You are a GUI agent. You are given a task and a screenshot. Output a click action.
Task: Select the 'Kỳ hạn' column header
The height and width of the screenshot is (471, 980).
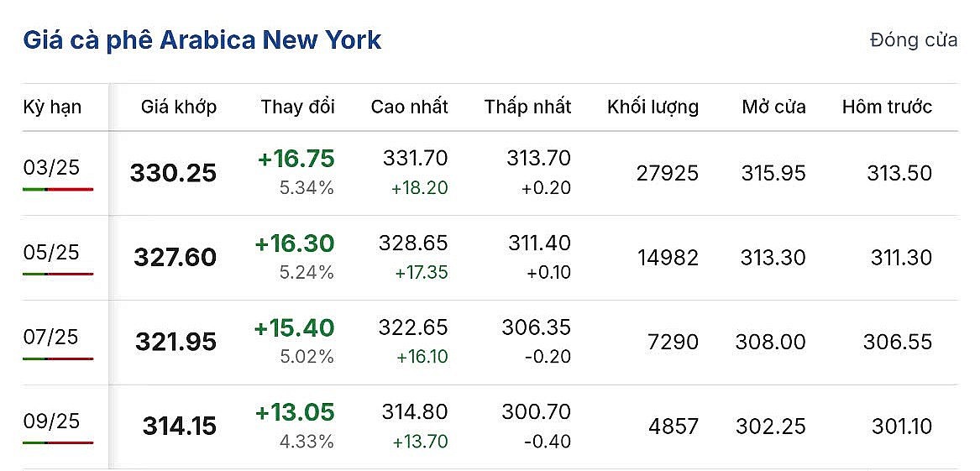(x=52, y=107)
